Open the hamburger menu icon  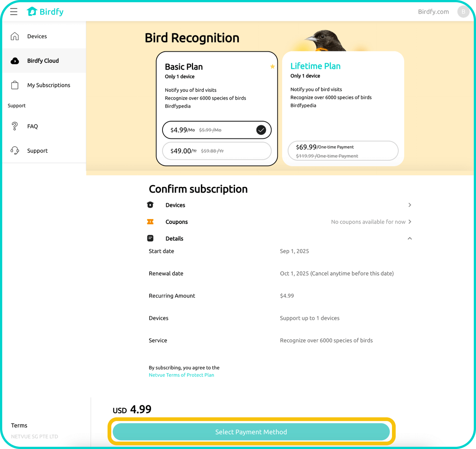tap(14, 12)
